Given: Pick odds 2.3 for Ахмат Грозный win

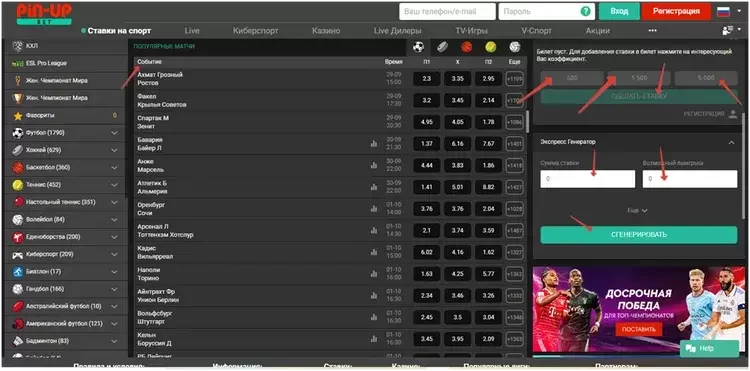Looking at the screenshot, I should pyautogui.click(x=427, y=78).
